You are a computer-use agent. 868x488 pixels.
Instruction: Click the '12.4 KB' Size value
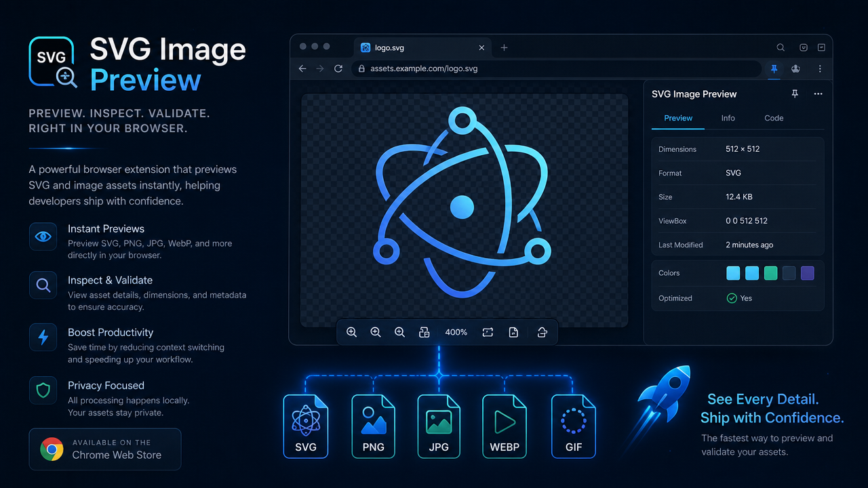pos(739,197)
